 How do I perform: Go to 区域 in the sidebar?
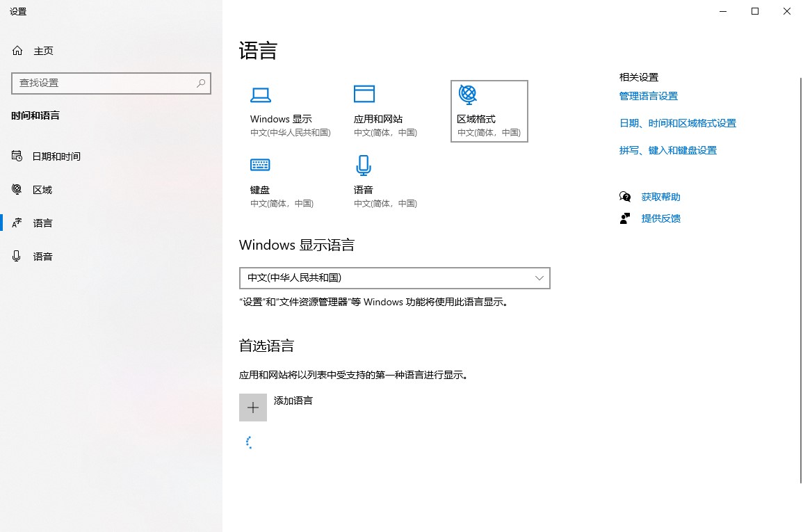[x=42, y=190]
